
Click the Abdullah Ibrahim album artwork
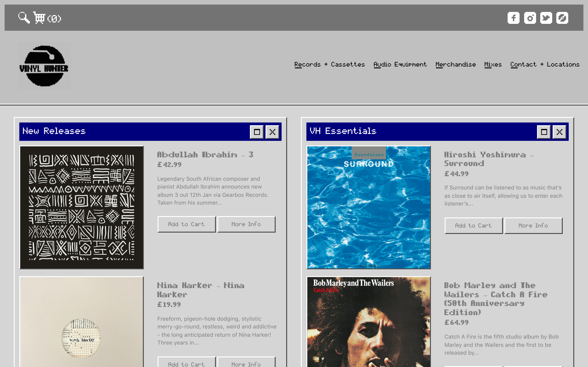[81, 207]
